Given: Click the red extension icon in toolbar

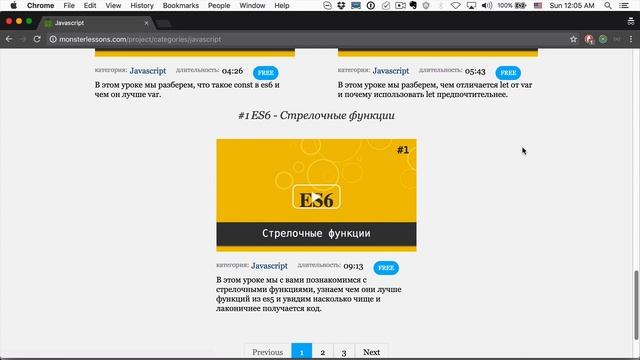Looking at the screenshot, I should 589,39.
